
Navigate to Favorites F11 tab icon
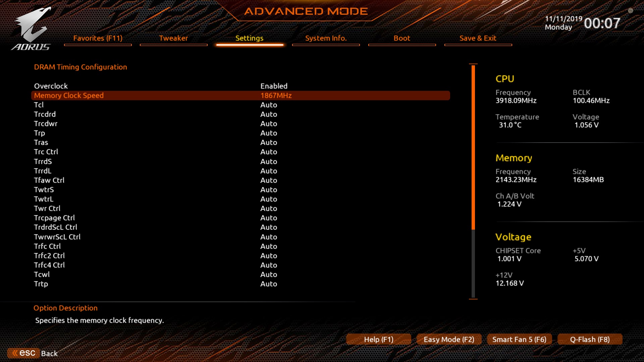click(x=98, y=38)
